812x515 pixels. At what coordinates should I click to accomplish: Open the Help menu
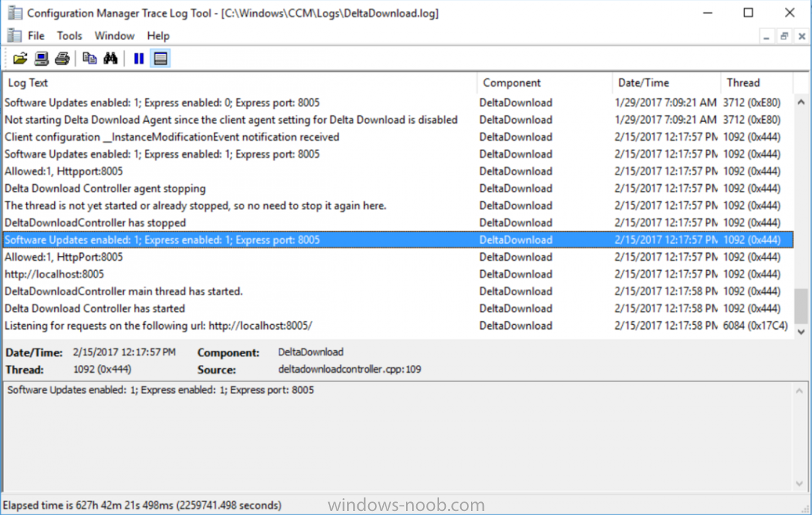tap(158, 36)
